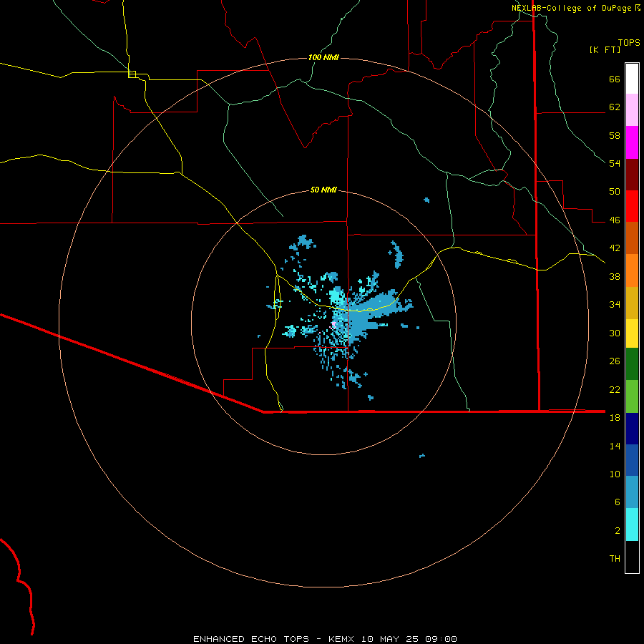
Task: Click the 66 legend value
Action: [615, 79]
